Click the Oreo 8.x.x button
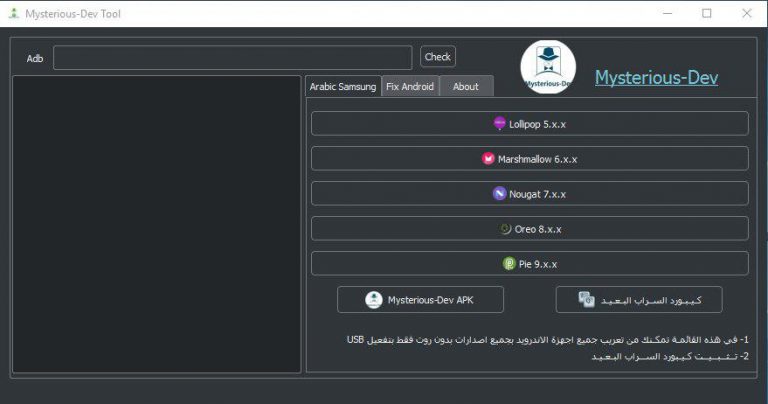This screenshot has height=404, width=768. pos(529,229)
